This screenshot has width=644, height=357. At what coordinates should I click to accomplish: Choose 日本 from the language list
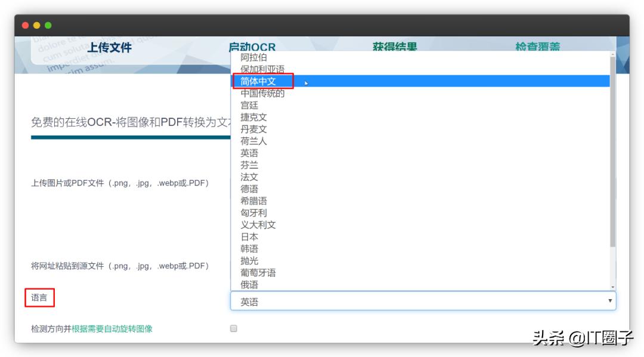click(x=250, y=237)
